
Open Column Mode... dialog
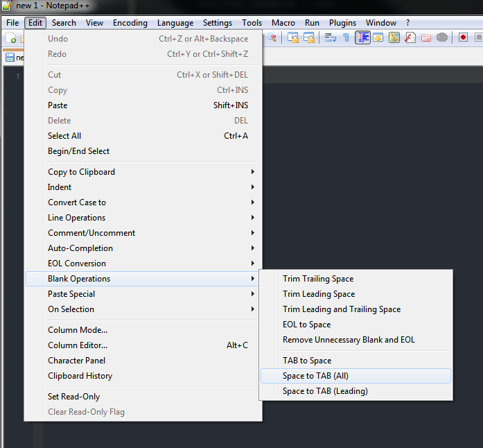click(143, 330)
